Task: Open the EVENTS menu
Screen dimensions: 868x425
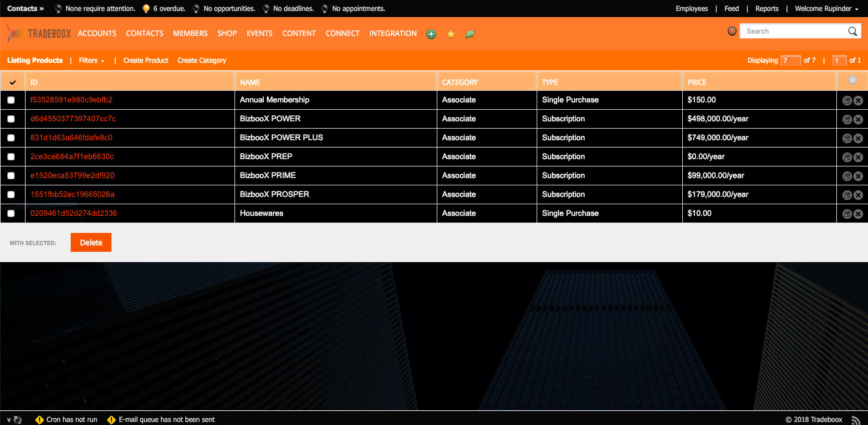Action: pos(259,34)
